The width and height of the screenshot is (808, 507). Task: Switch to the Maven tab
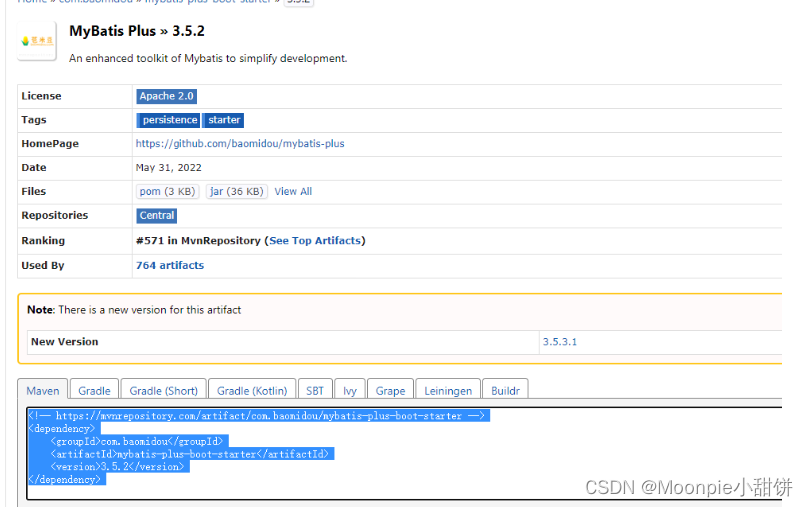[43, 391]
